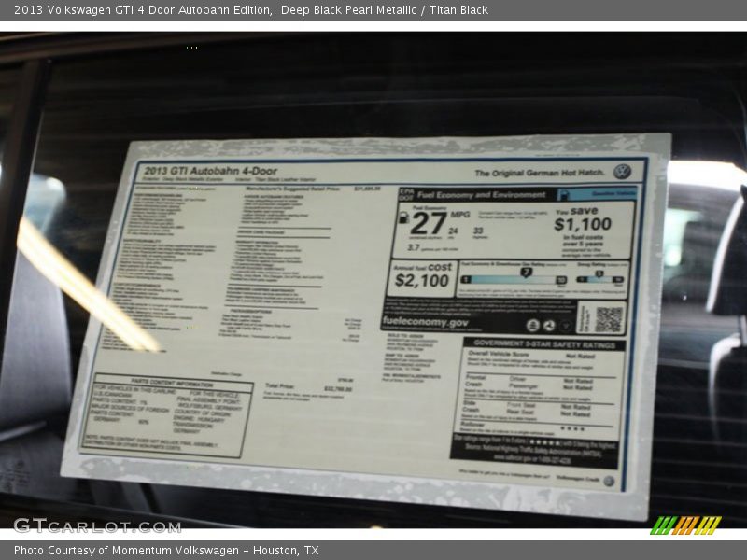Click the You save $1,100 panel
This screenshot has height=560, width=747.
pyautogui.click(x=583, y=227)
